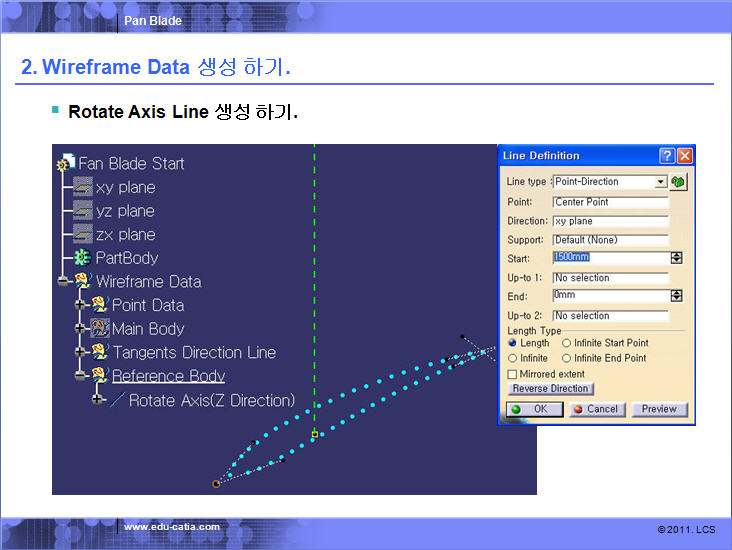732x550 pixels.
Task: Choose the Infinite Start Point option
Action: point(567,343)
